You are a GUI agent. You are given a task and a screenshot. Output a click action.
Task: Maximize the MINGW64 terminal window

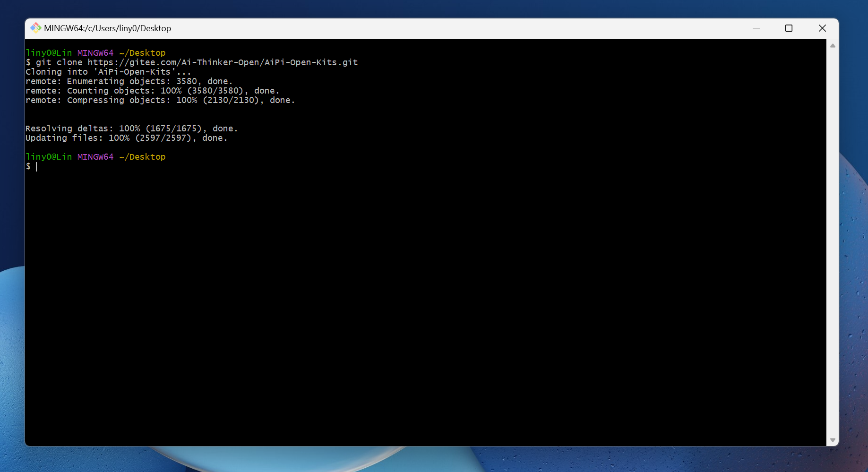tap(789, 28)
